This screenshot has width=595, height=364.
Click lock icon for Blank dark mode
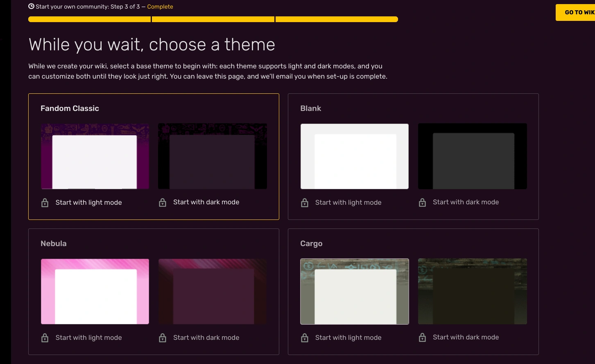click(422, 202)
